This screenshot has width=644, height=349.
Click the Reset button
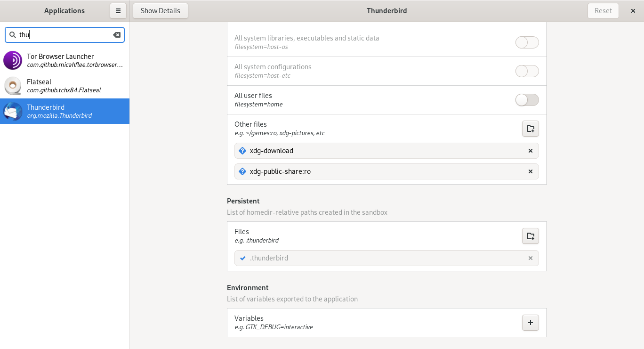tap(603, 11)
